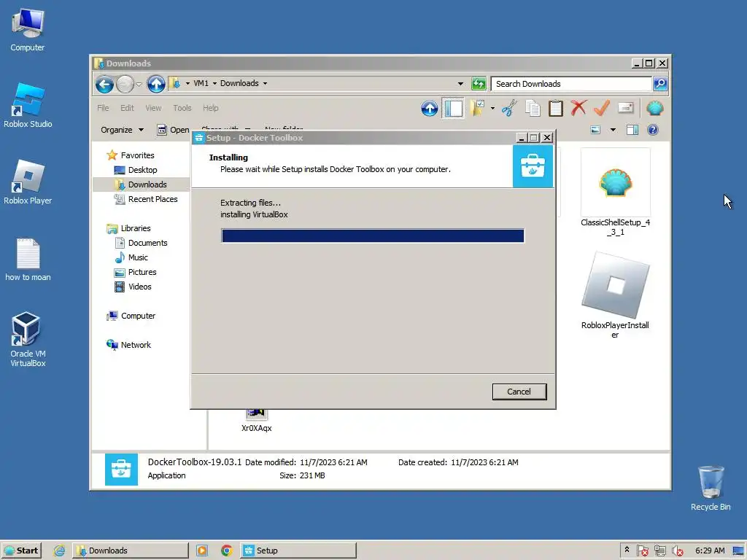The image size is (747, 560).
Task: Click the explorer forward navigation arrow
Action: click(x=125, y=85)
